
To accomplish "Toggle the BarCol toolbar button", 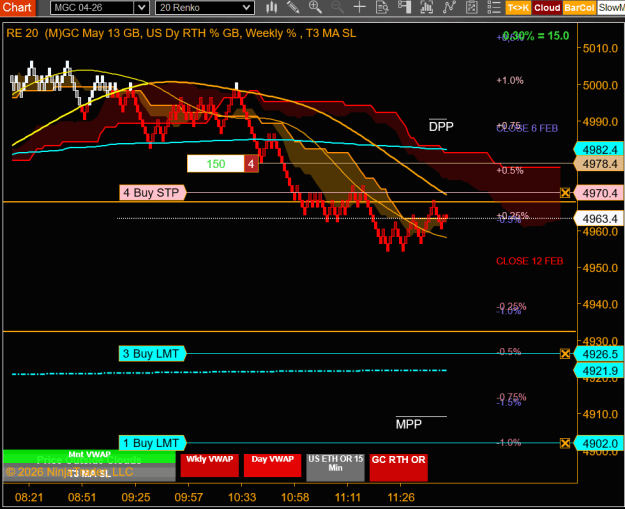I will pyautogui.click(x=580, y=8).
